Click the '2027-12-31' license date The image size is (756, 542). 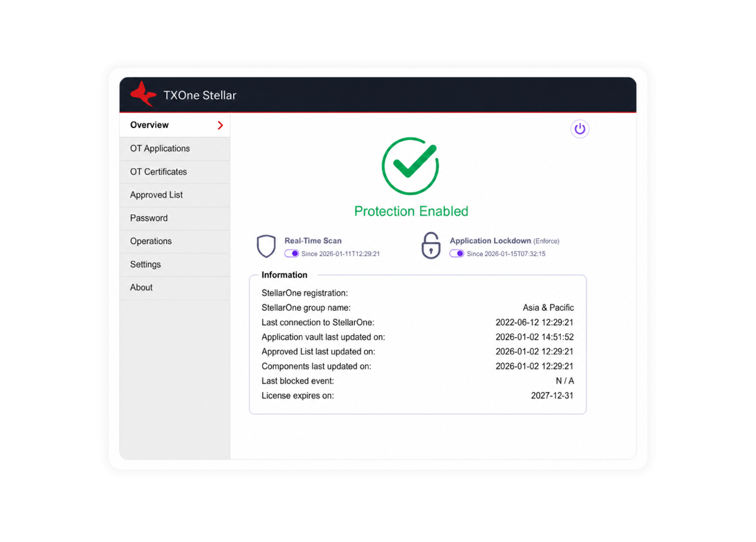(x=552, y=396)
